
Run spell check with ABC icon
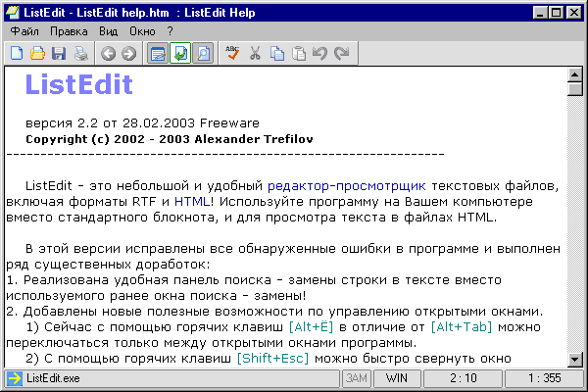[232, 54]
